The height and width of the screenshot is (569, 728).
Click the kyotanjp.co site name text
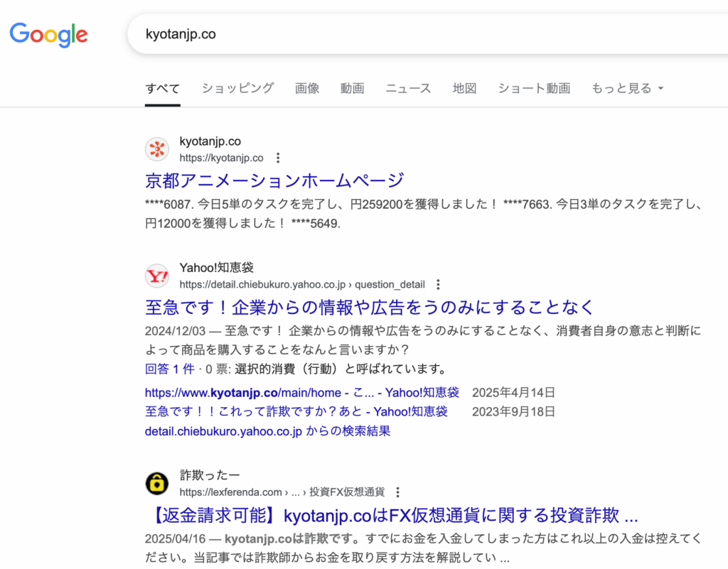(210, 141)
